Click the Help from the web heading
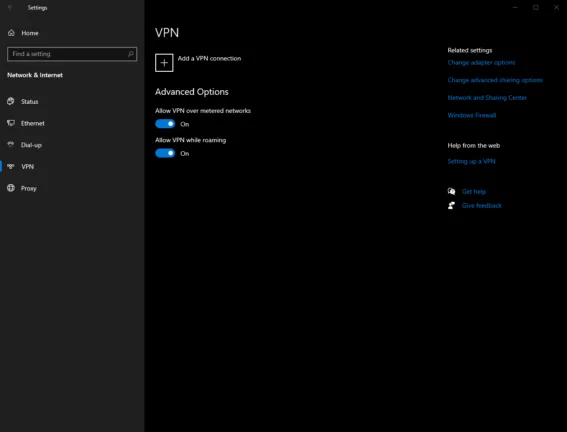 [474, 146]
